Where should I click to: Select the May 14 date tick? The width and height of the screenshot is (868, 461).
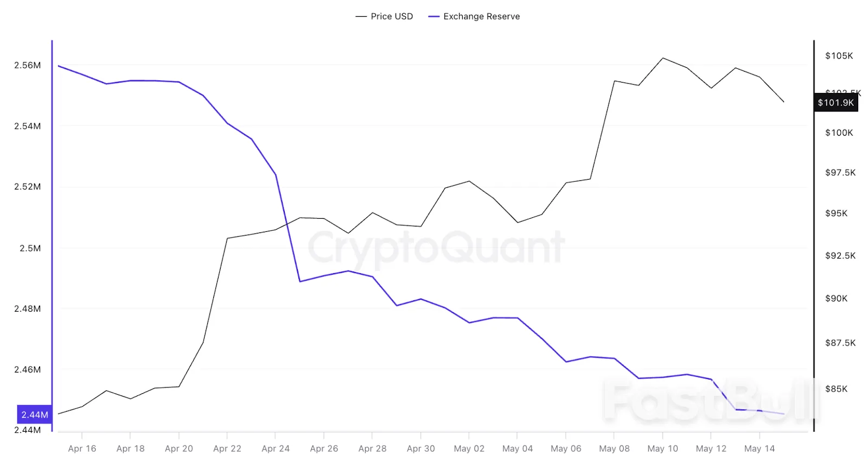tap(759, 449)
